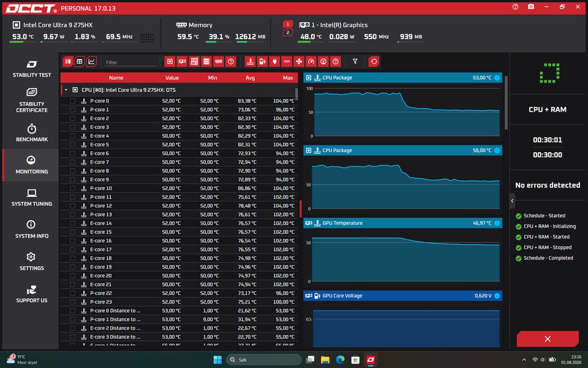Click the info icon on GPU Core Voltage graph
The height and width of the screenshot is (368, 588).
(497, 296)
